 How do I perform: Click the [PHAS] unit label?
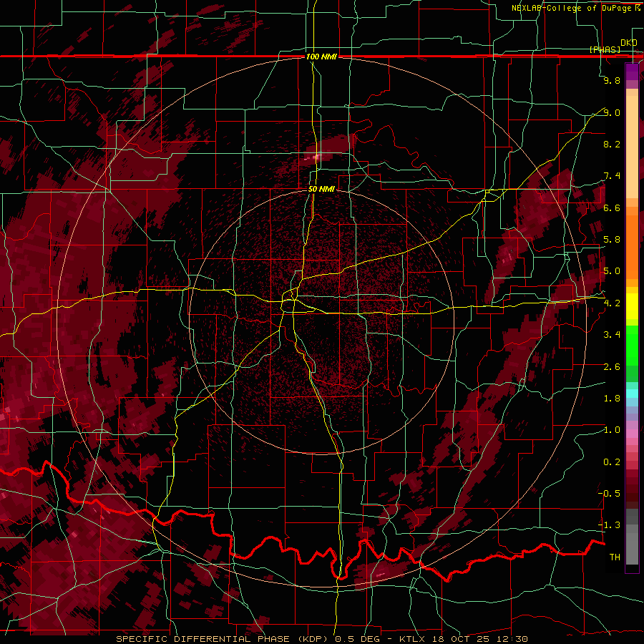coord(605,49)
